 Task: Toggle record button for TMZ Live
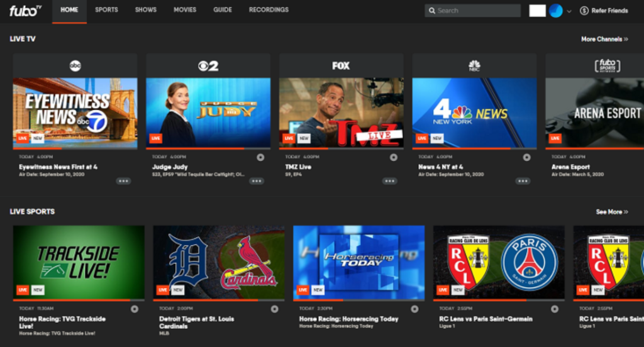394,157
